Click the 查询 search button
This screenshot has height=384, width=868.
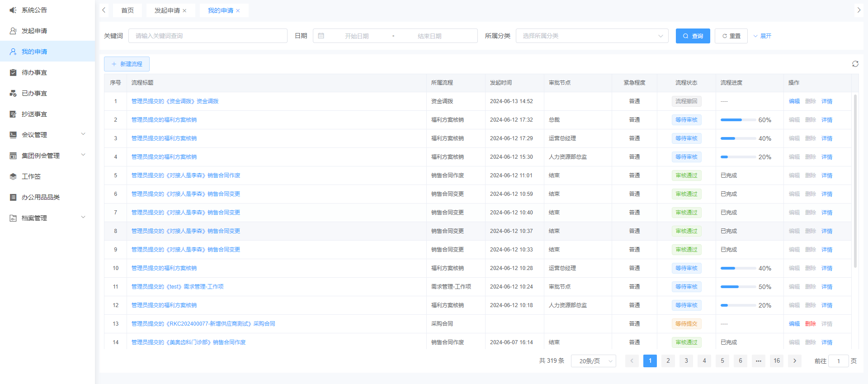(x=693, y=36)
